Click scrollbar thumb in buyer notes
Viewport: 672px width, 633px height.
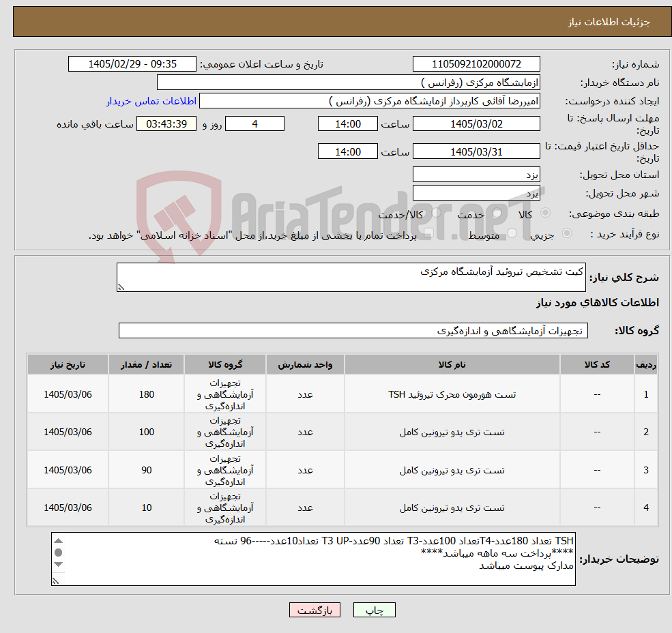tap(59, 553)
